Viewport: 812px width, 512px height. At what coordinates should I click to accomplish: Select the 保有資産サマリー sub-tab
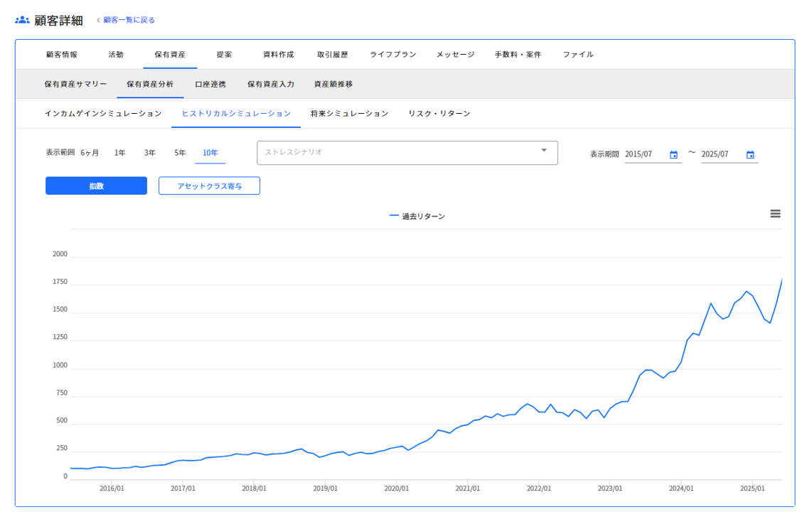[75, 84]
